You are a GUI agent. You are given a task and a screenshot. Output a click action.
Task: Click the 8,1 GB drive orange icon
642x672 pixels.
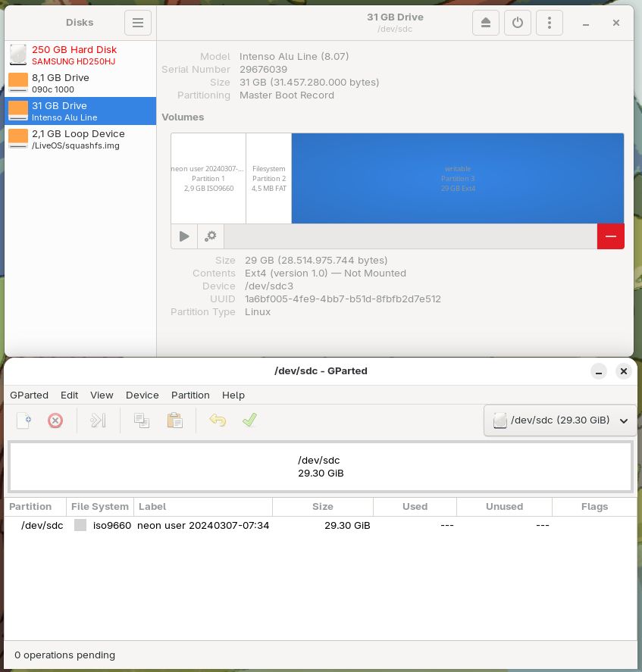coord(18,83)
